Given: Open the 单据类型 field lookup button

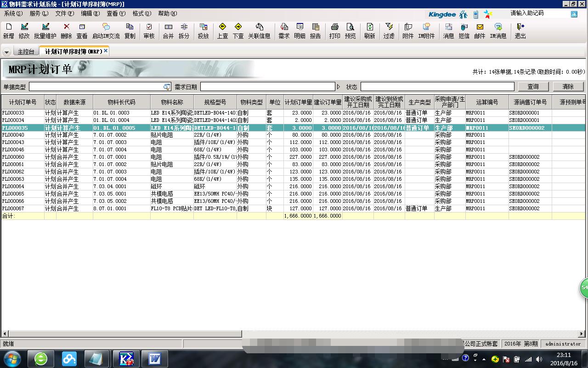Looking at the screenshot, I should click(x=166, y=87).
